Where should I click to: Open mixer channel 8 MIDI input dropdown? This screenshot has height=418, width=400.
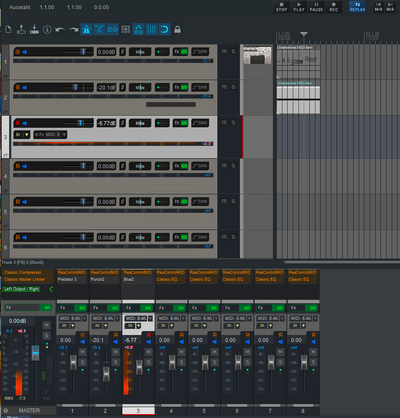pyautogui.click(x=303, y=318)
